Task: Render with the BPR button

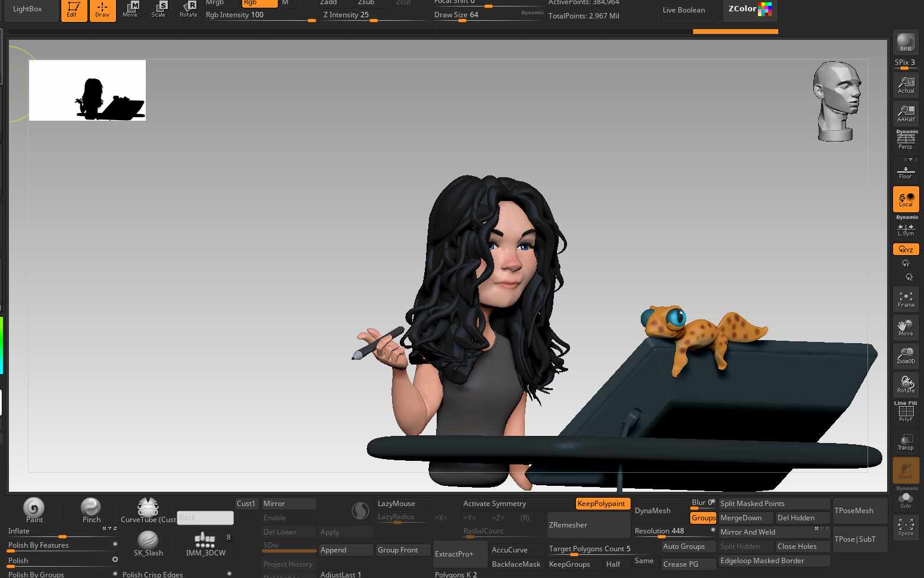Action: point(906,43)
